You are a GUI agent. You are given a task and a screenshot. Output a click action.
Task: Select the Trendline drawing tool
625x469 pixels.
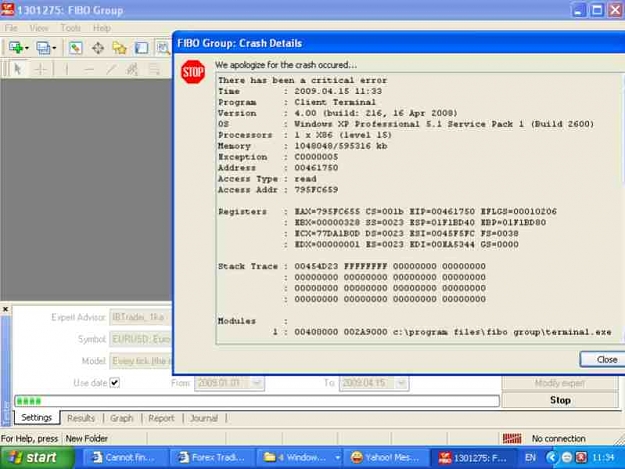111,69
